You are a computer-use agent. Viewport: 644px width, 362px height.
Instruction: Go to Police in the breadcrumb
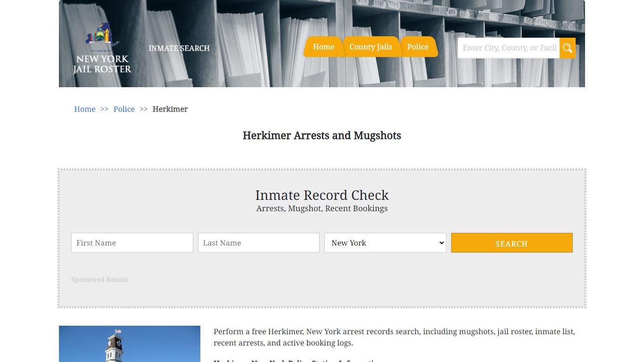tap(124, 109)
